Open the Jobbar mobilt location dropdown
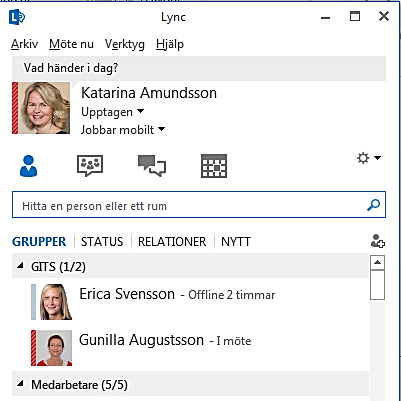This screenshot has height=401, width=401. click(x=123, y=130)
